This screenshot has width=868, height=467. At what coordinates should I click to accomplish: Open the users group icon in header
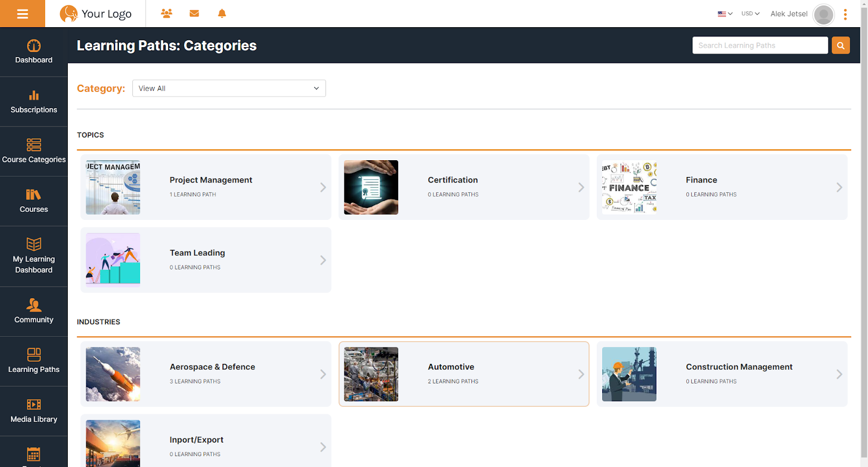[167, 14]
